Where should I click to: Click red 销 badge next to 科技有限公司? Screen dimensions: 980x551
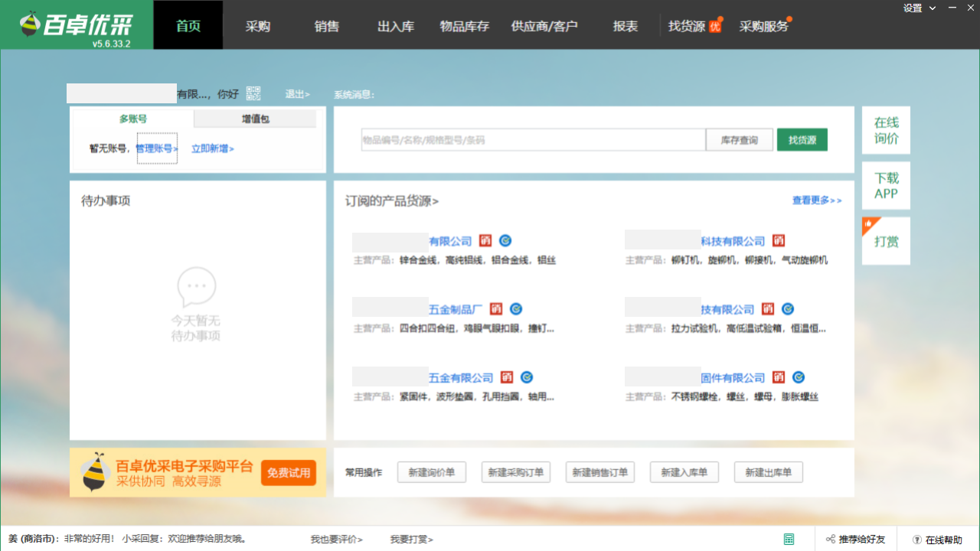tap(779, 240)
